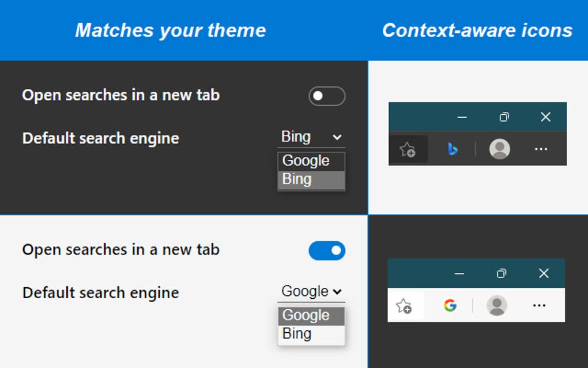Click "Default search engine" label in light panel
Screen dimensions: 588x368
tap(100, 292)
